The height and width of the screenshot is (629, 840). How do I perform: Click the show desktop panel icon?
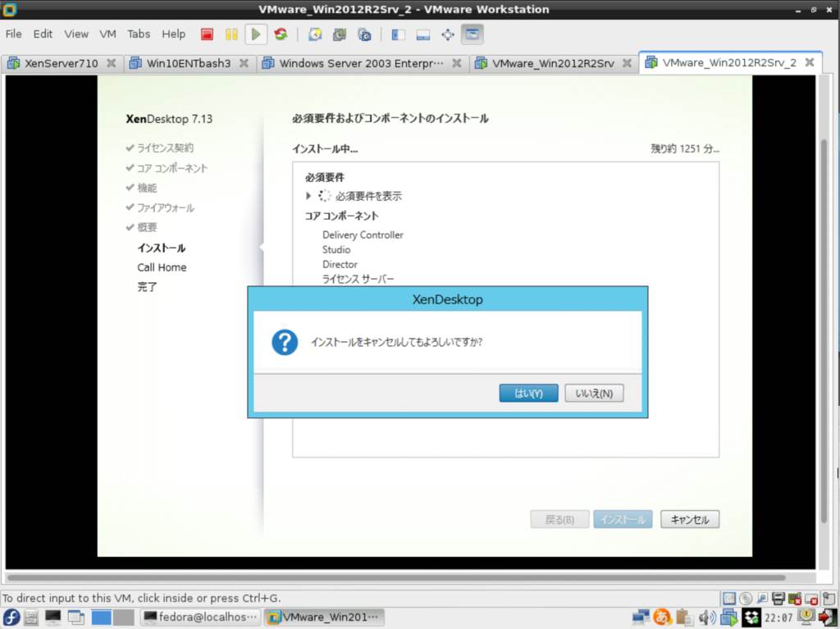76,618
